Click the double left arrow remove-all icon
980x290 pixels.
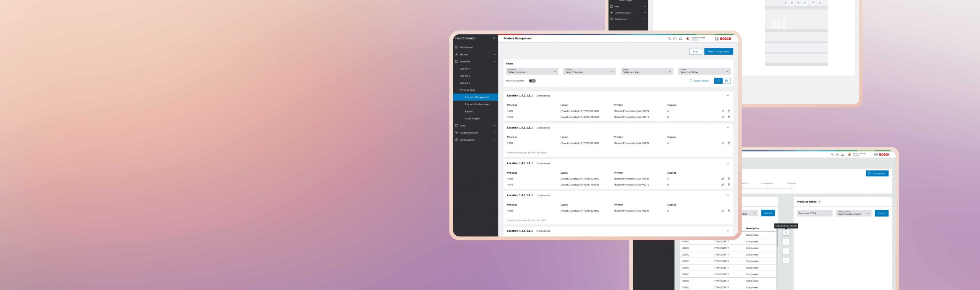[786, 261]
